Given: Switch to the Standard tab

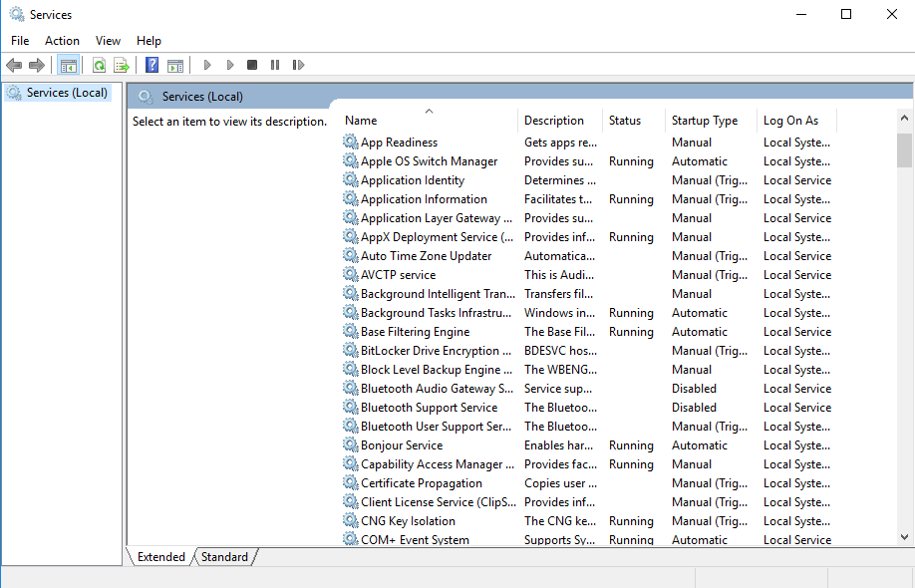Looking at the screenshot, I should point(224,557).
